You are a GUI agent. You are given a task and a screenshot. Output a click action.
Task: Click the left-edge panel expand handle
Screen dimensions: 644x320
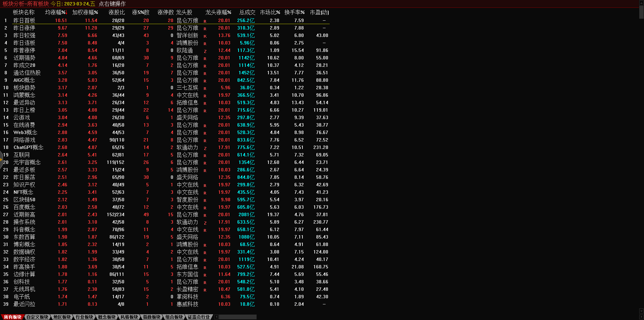(1, 159)
